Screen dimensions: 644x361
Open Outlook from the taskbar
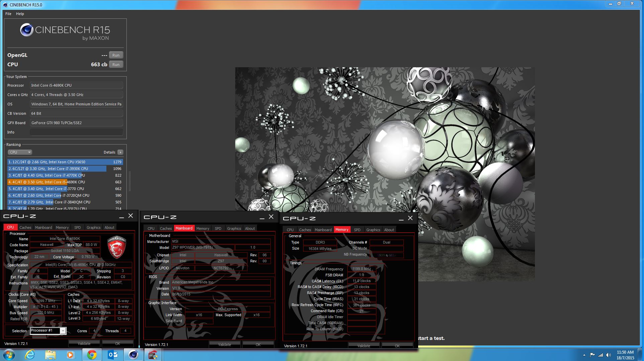112,355
